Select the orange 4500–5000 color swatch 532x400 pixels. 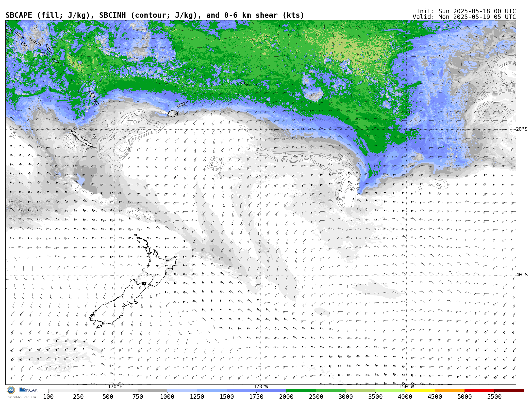coord(450,390)
